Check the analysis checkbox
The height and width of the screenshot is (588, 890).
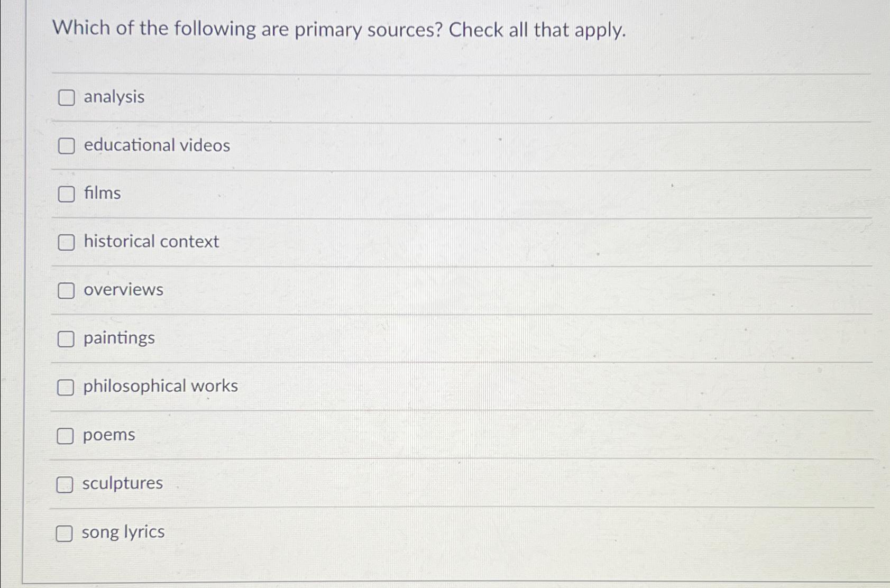pyautogui.click(x=67, y=98)
